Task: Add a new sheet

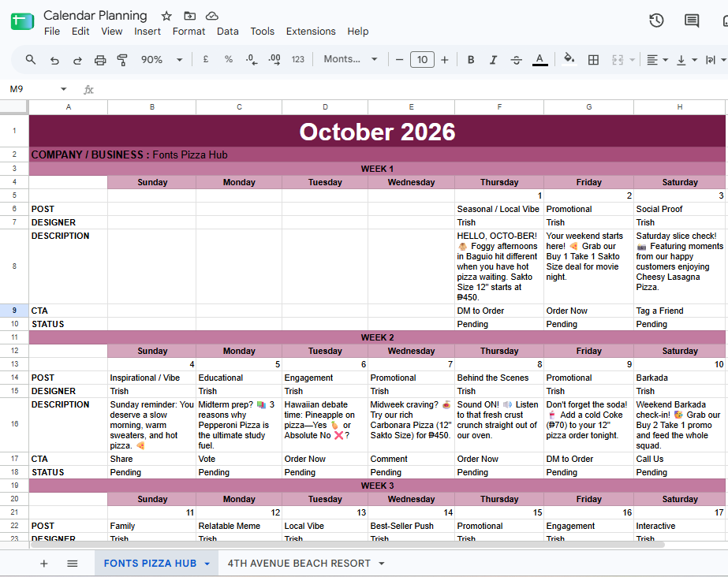Action: 44,564
